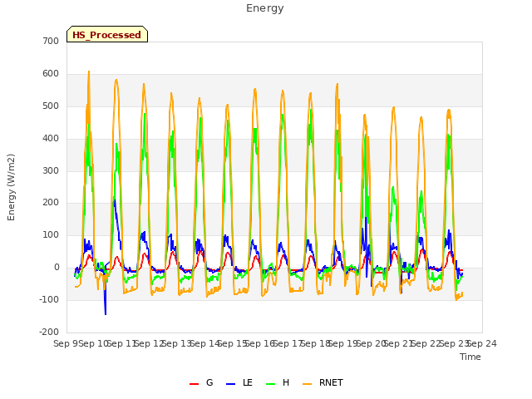Toggle G series in legend
Image resolution: width=532 pixels, height=399 pixels.
[x=201, y=383]
